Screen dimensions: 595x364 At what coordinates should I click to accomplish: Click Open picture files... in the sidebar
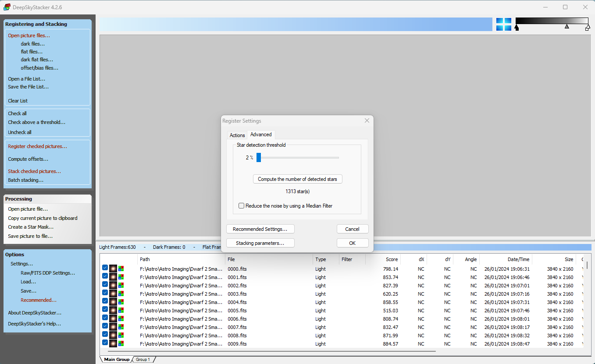click(29, 35)
